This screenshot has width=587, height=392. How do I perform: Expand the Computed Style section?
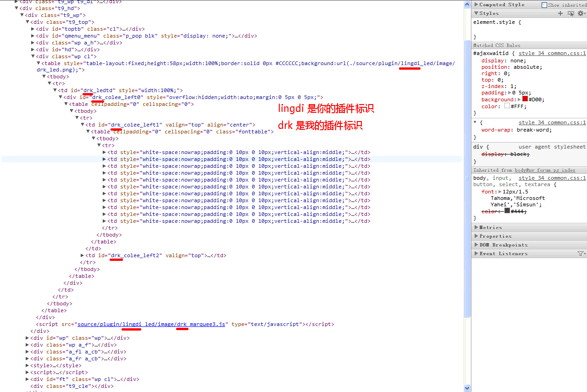pyautogui.click(x=476, y=5)
